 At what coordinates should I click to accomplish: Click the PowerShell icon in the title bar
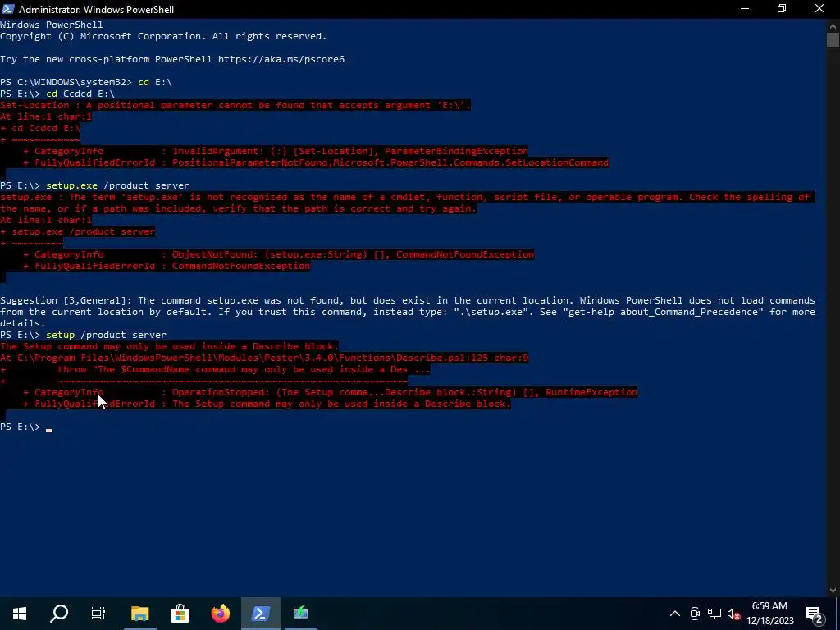coord(7,9)
